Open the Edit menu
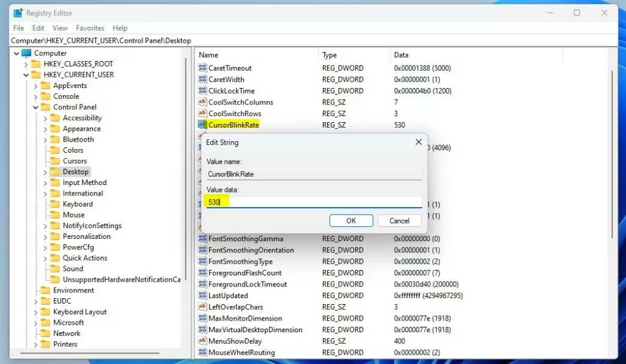This screenshot has height=364, width=626. (x=39, y=28)
